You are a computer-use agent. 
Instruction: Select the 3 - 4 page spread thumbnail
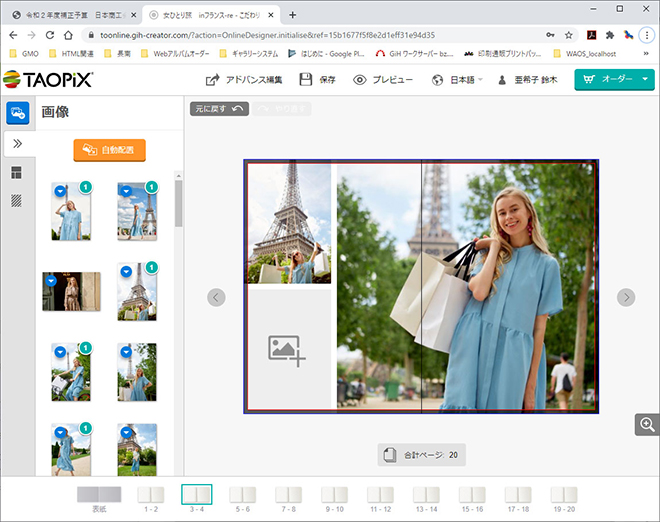(197, 494)
